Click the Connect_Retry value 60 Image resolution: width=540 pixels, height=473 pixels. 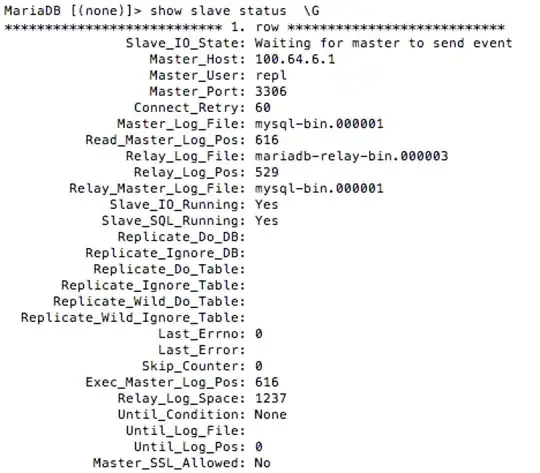pos(262,107)
